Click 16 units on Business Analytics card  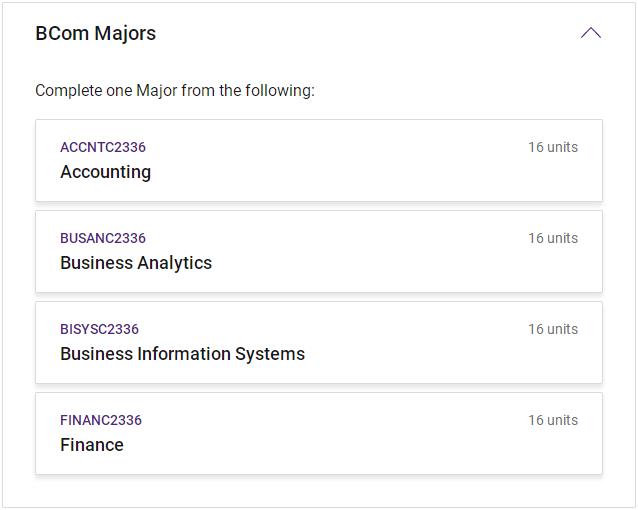(x=553, y=238)
